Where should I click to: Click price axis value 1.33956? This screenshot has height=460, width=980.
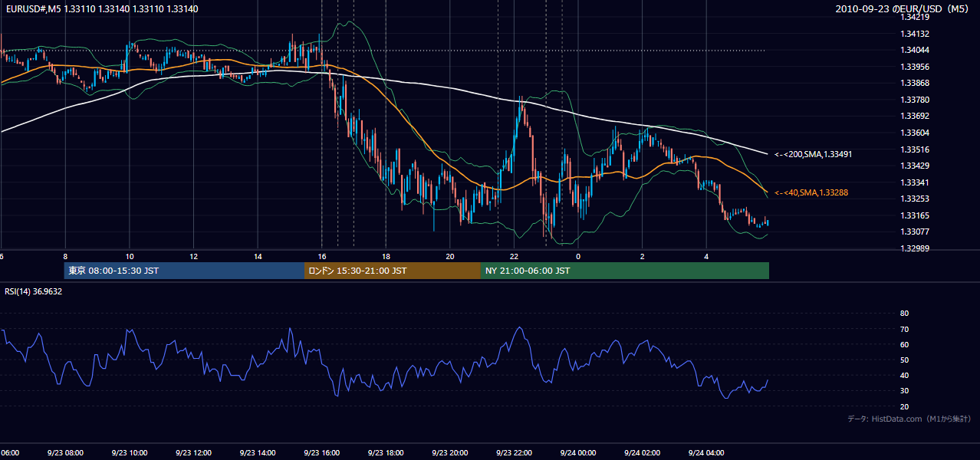[916, 67]
